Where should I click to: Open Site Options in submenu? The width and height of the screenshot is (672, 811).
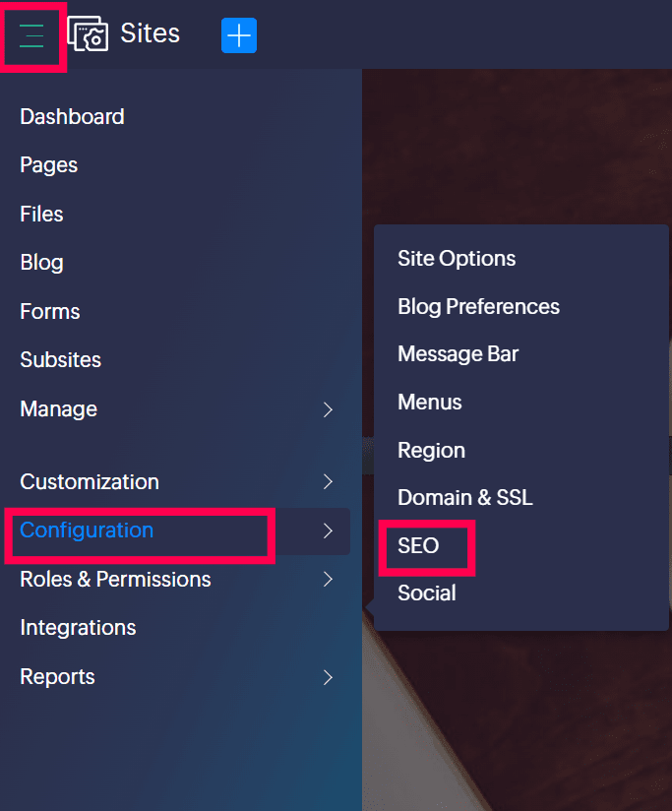(457, 259)
